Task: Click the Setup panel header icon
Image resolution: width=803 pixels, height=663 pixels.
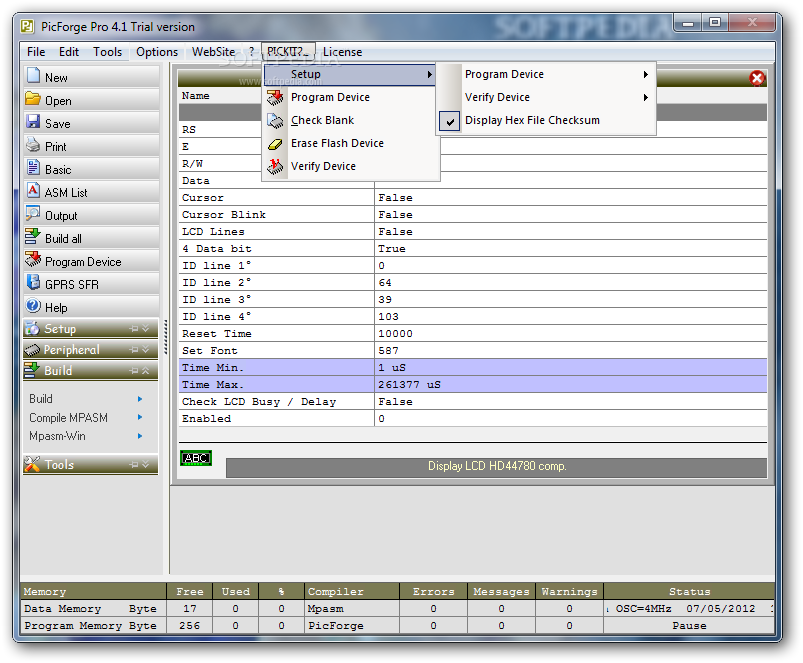Action: pos(32,328)
